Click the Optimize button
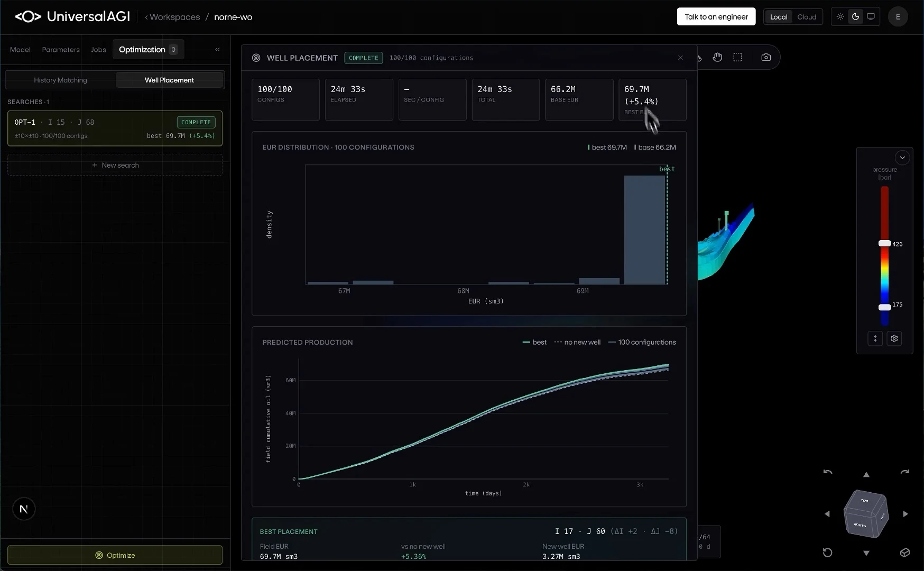The height and width of the screenshot is (571, 924). point(115,555)
